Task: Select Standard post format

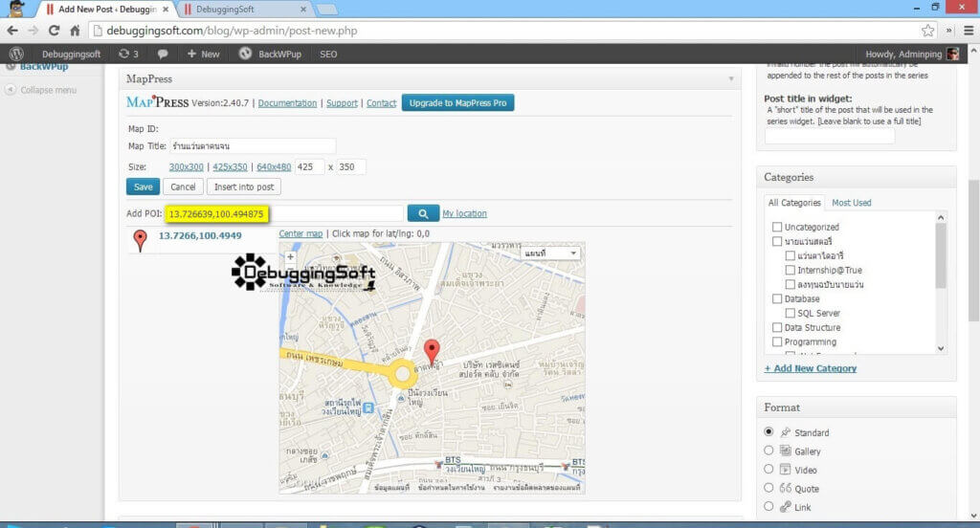Action: [x=768, y=431]
